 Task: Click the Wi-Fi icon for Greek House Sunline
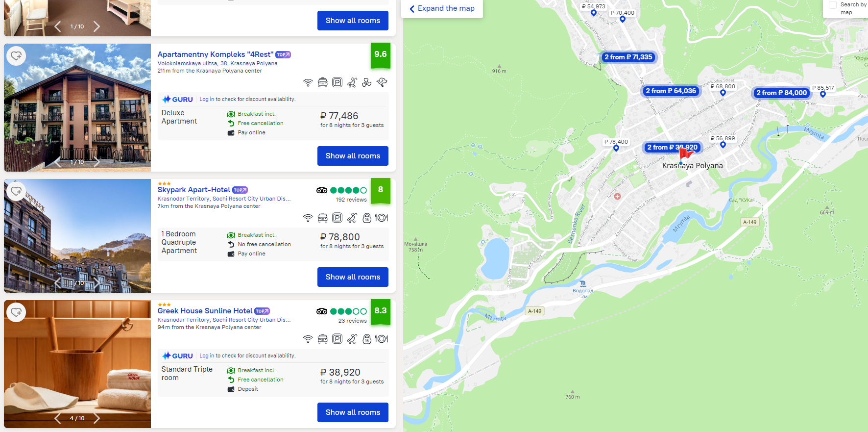(308, 339)
